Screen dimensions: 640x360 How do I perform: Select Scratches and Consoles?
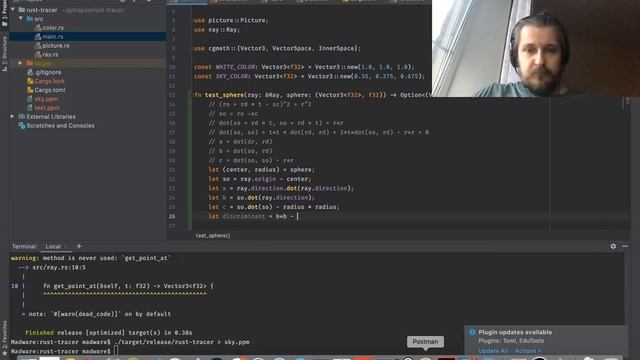coord(60,126)
